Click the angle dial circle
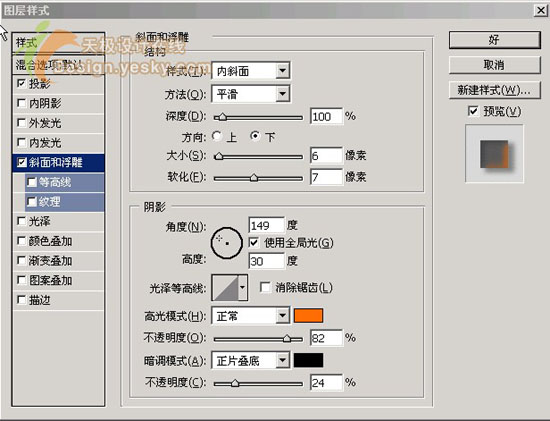550x421 pixels. 227,243
